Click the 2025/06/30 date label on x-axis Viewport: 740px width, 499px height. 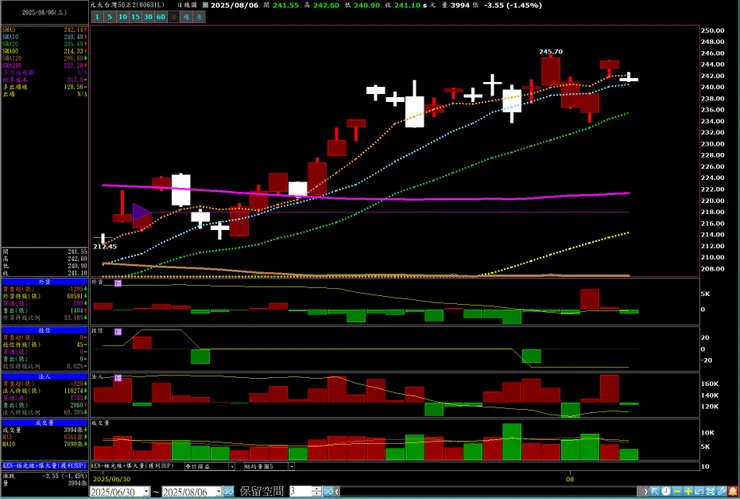(x=111, y=479)
